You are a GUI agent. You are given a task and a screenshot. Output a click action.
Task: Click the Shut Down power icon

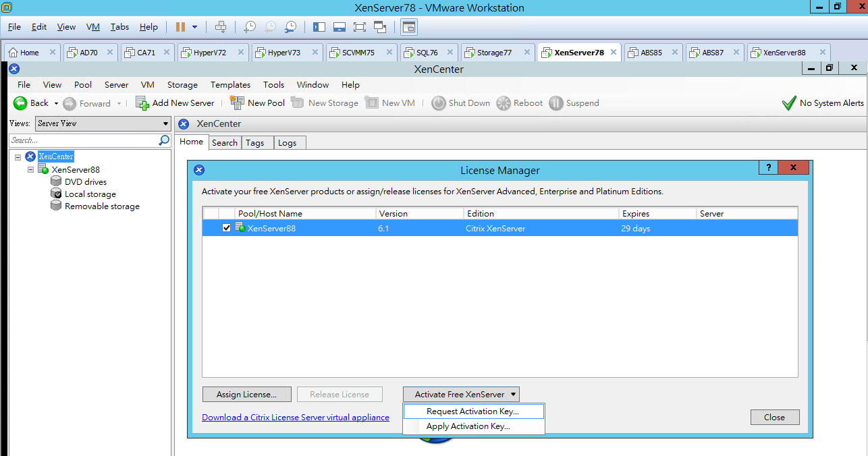point(439,103)
